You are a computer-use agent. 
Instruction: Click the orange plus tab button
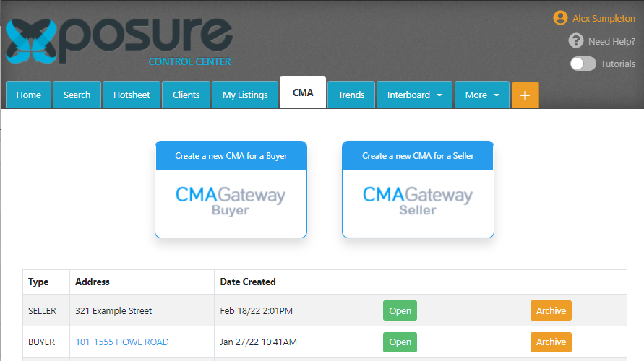coord(525,95)
